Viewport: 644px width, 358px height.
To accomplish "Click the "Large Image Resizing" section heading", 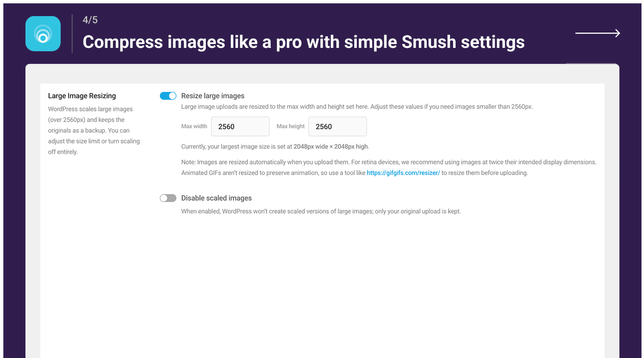I will click(82, 96).
